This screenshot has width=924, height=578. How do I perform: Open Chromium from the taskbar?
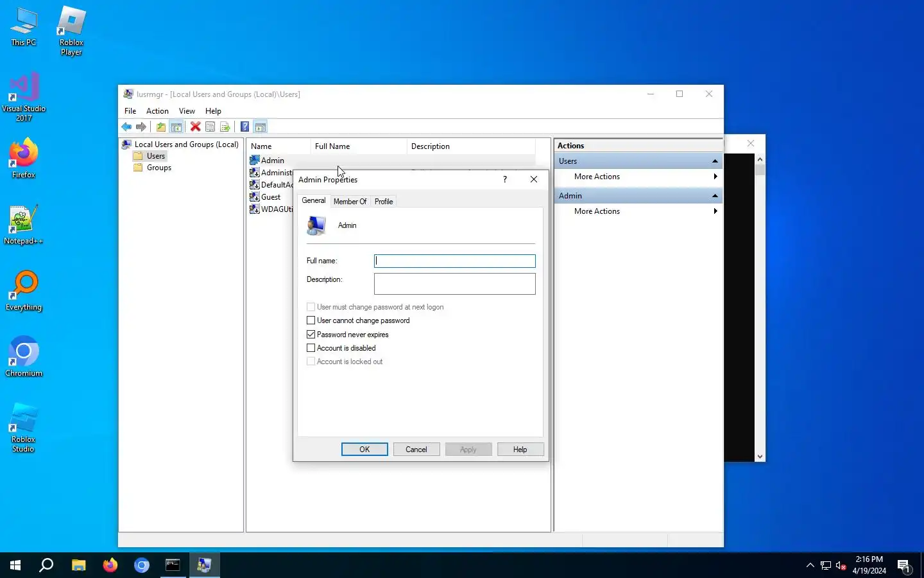pos(142,565)
